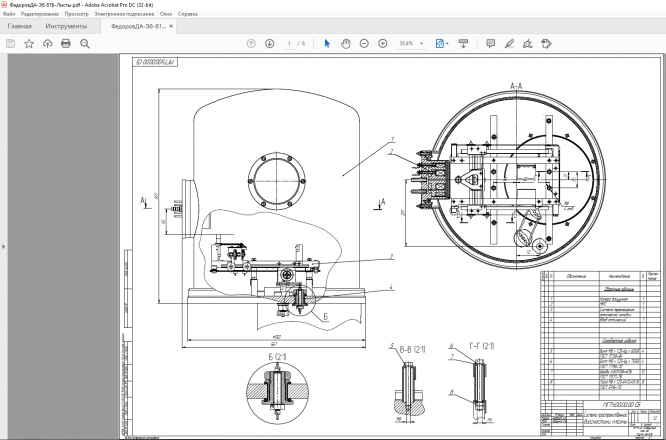Viewport: 666px width, 440px height.
Task: Switch to the Инструменты tab
Action: click(x=66, y=26)
